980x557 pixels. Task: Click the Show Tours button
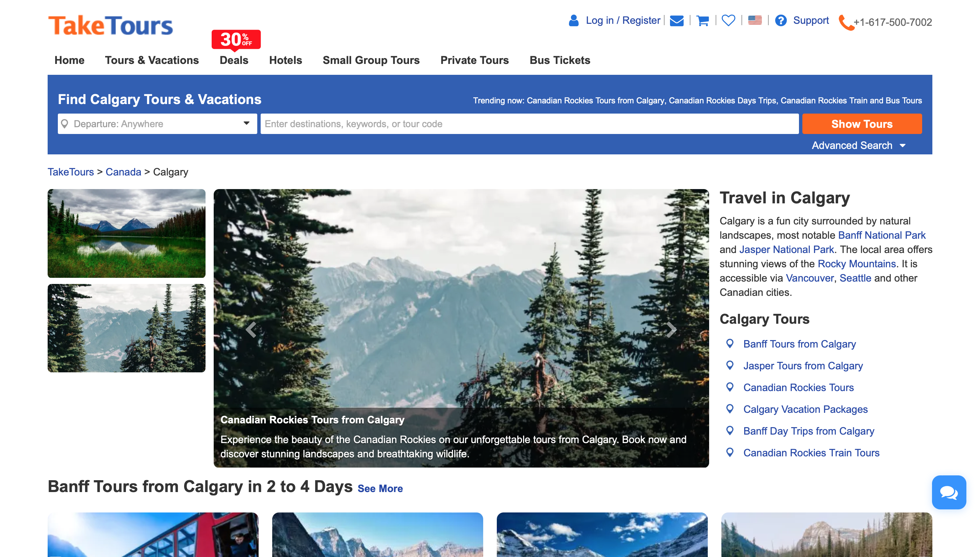point(861,124)
